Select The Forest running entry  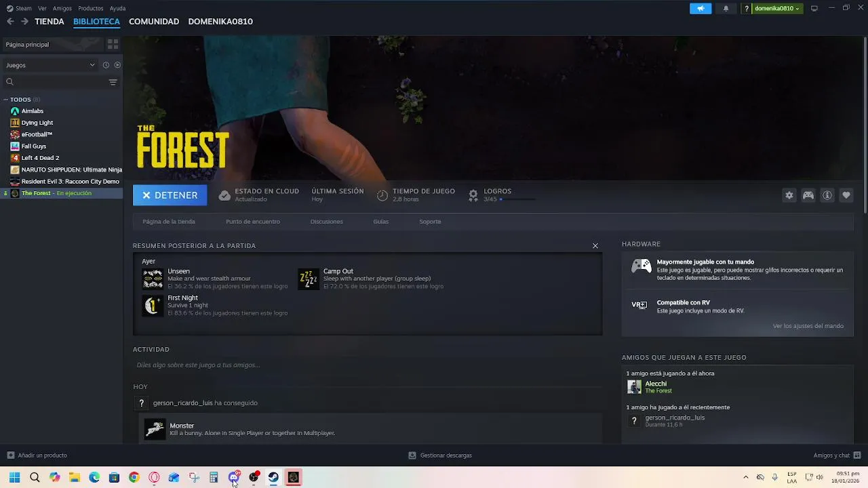(x=61, y=193)
